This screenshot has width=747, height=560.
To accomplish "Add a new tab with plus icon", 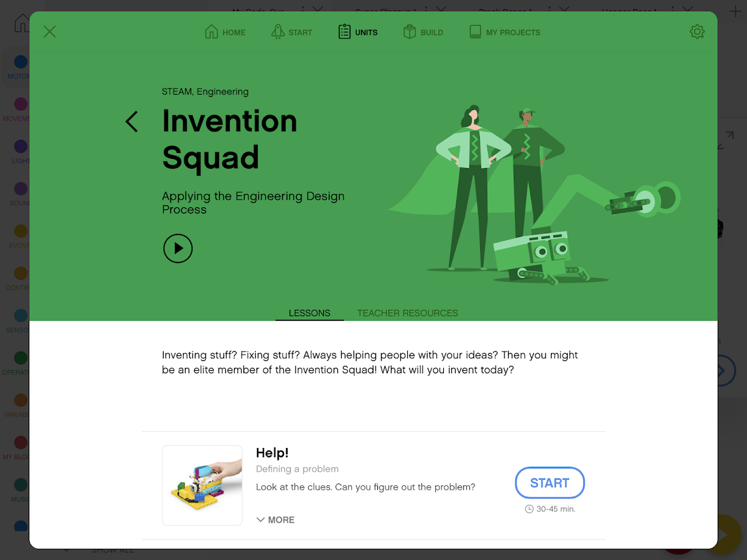I will click(x=735, y=11).
